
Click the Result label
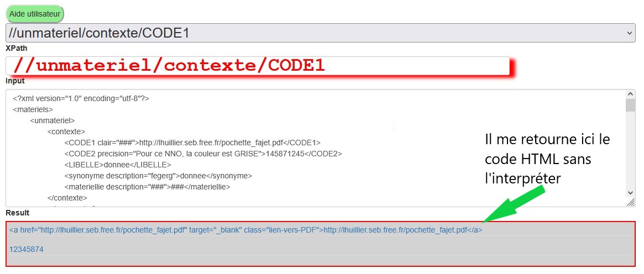click(x=17, y=213)
